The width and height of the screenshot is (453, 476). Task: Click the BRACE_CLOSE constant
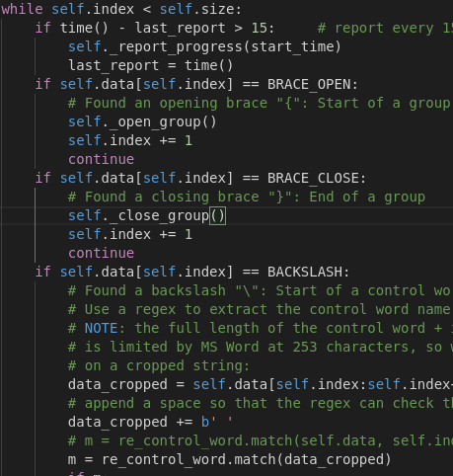(x=313, y=178)
